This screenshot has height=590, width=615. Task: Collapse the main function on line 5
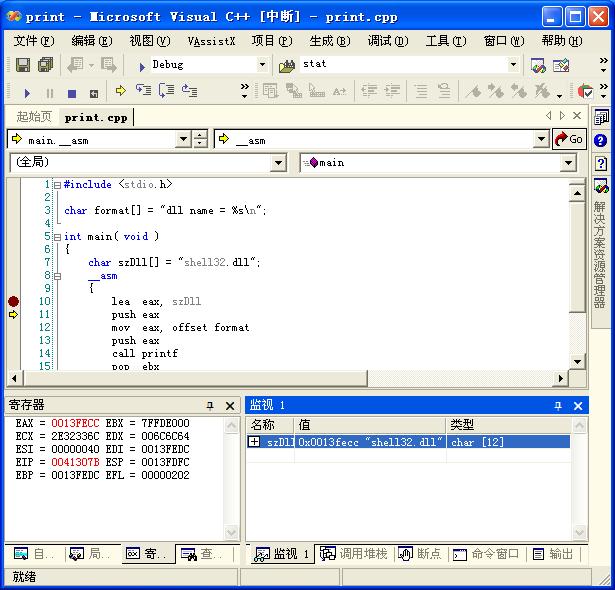pyautogui.click(x=57, y=237)
